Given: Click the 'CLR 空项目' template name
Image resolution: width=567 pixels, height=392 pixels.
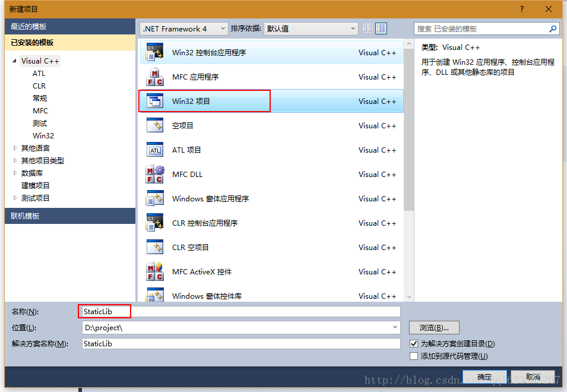Looking at the screenshot, I should pyautogui.click(x=190, y=247).
